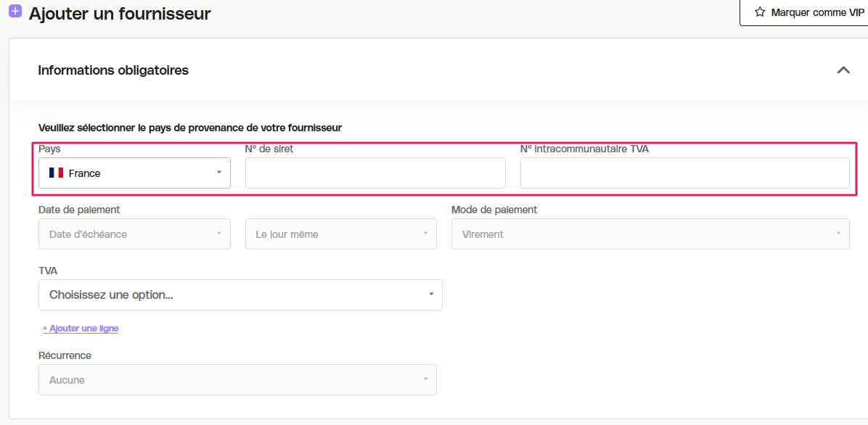868x425 pixels.
Task: Click the arrow of the TVA dropdown
Action: point(431,294)
